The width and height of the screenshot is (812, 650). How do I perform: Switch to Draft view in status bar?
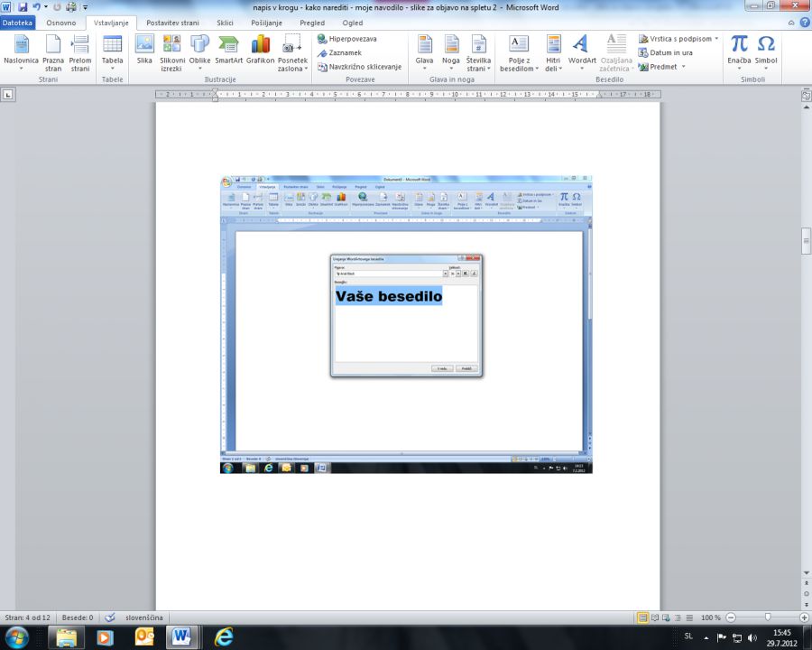point(689,617)
